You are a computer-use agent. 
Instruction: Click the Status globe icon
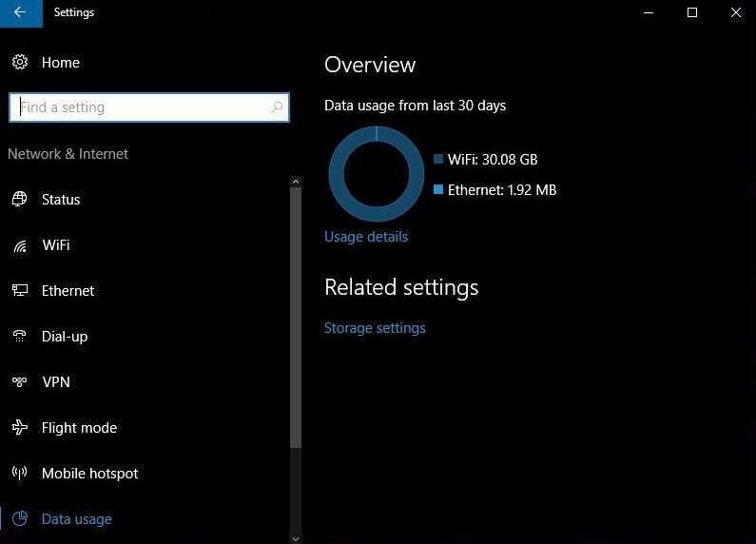click(20, 200)
